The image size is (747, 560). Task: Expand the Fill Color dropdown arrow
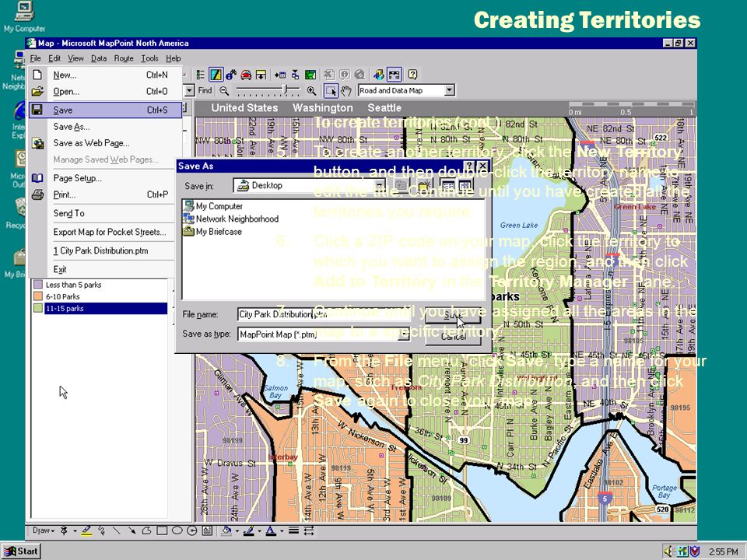pos(237,531)
